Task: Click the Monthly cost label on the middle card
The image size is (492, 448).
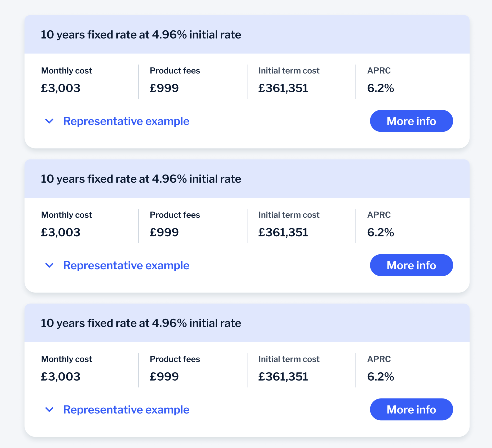Action: click(x=66, y=215)
